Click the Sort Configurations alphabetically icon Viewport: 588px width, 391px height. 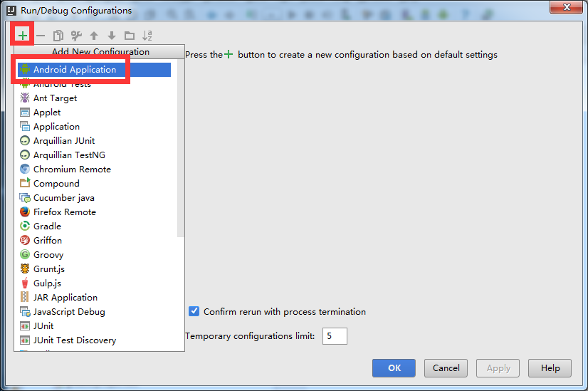(x=147, y=36)
